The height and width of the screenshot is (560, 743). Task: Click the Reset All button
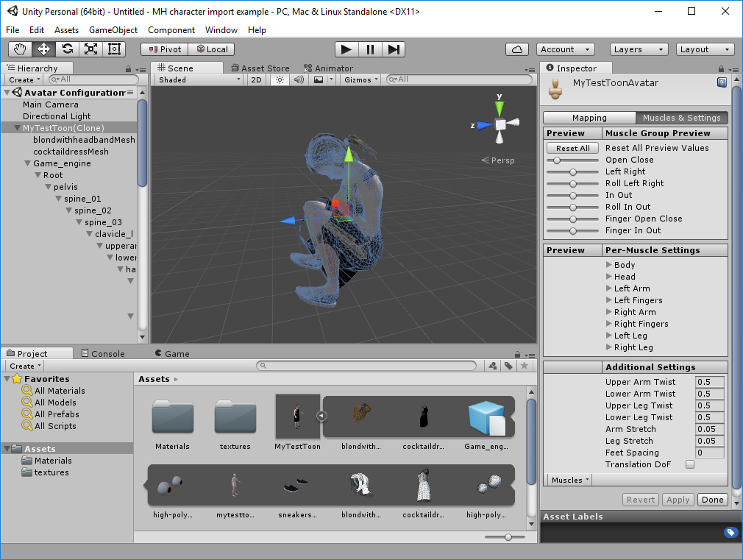(572, 148)
